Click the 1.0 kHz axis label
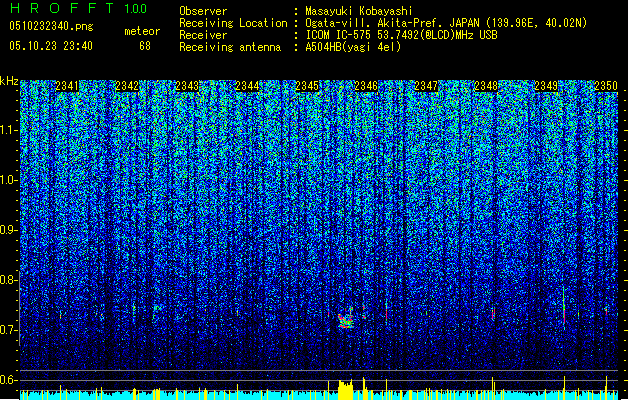Viewport: 629px width, 400px height. [9, 180]
